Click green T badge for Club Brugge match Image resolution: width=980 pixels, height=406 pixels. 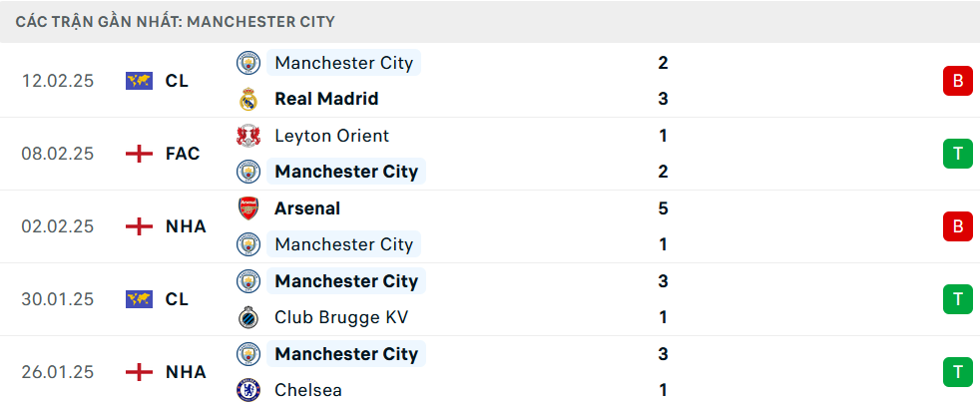(957, 299)
